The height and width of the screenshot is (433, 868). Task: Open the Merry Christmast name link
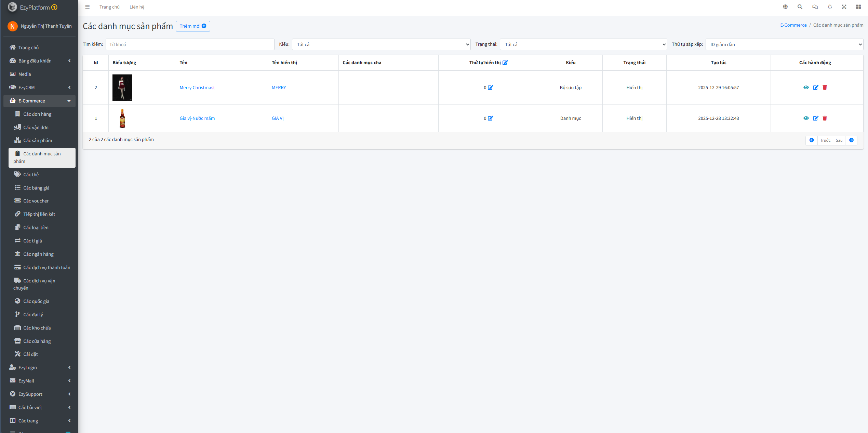(197, 87)
